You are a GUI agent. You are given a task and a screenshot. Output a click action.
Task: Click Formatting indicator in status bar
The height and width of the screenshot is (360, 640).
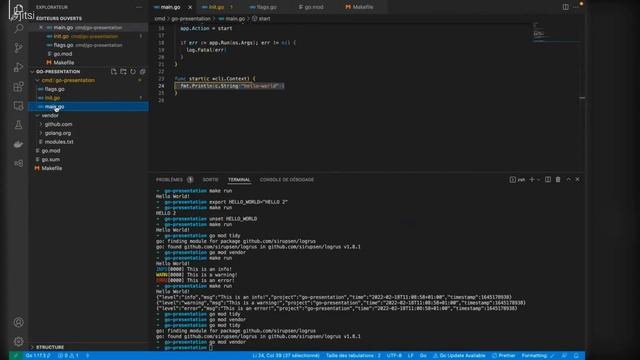pos(538,356)
